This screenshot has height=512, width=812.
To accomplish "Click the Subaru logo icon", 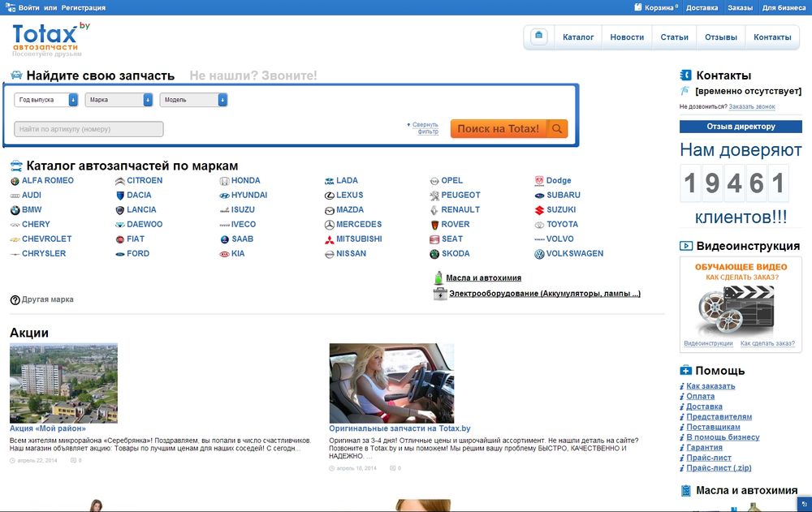I will click(539, 196).
